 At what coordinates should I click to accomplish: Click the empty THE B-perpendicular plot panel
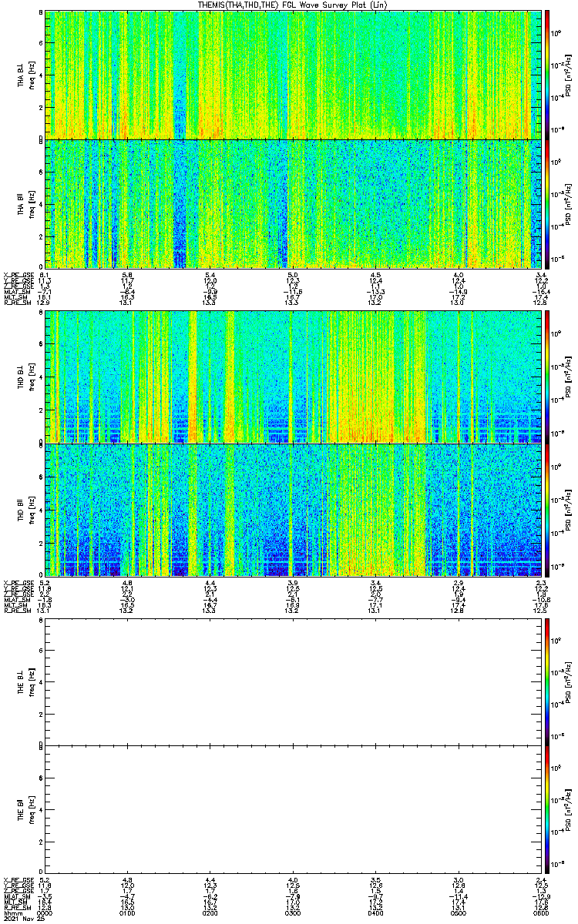(292, 681)
